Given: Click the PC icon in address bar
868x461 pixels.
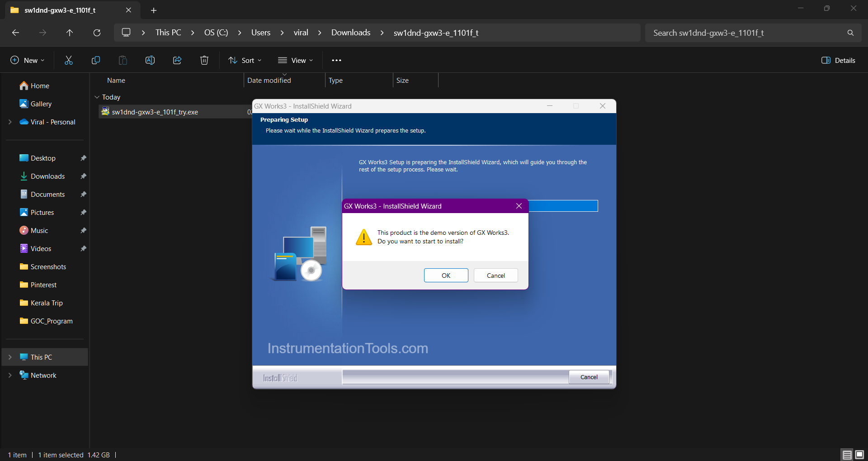Looking at the screenshot, I should 126,33.
